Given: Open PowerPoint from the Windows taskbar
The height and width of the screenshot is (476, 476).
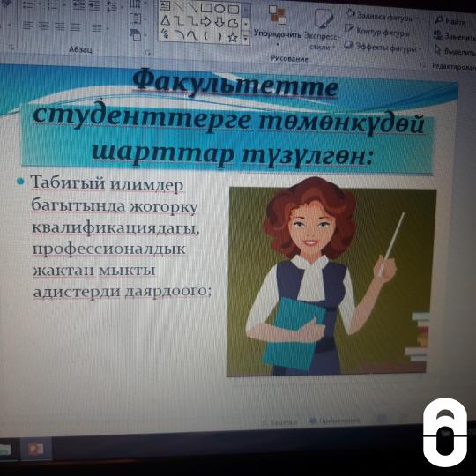Looking at the screenshot, I should (36, 450).
